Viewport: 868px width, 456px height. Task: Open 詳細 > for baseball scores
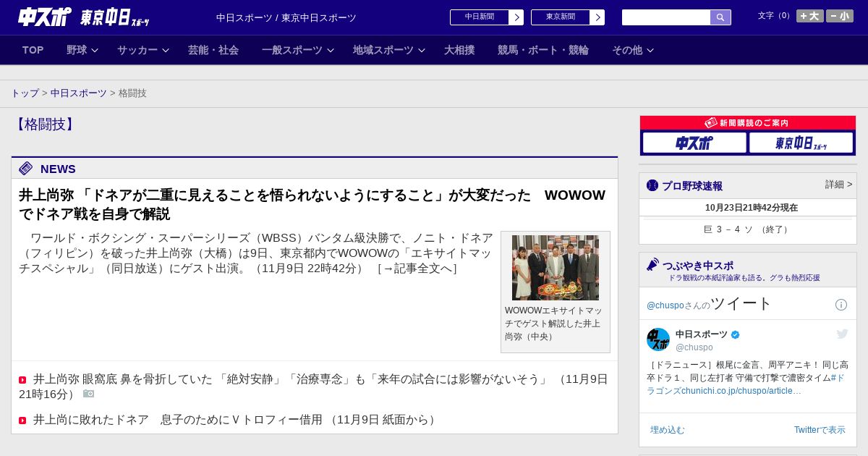(839, 185)
